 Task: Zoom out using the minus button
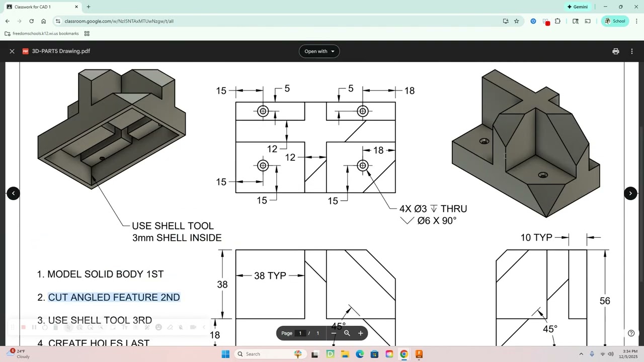334,333
